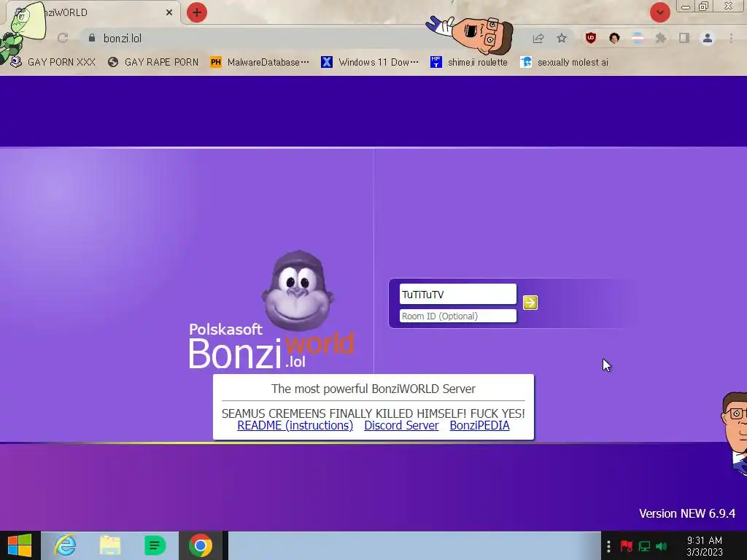View site info via the lock icon
The image size is (747, 560).
(92, 38)
